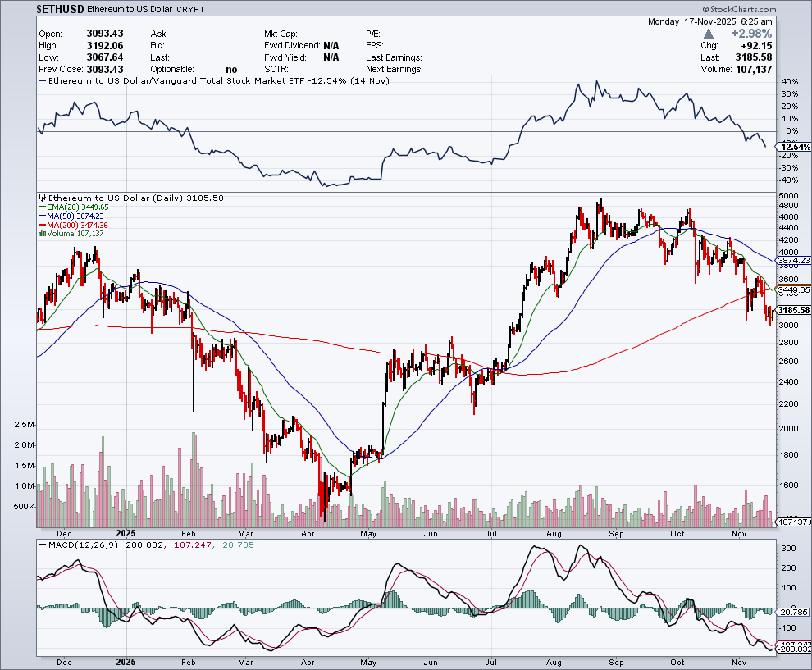Click the 'P/E:' label
Viewport: 812px width, 670px height.
[x=373, y=34]
